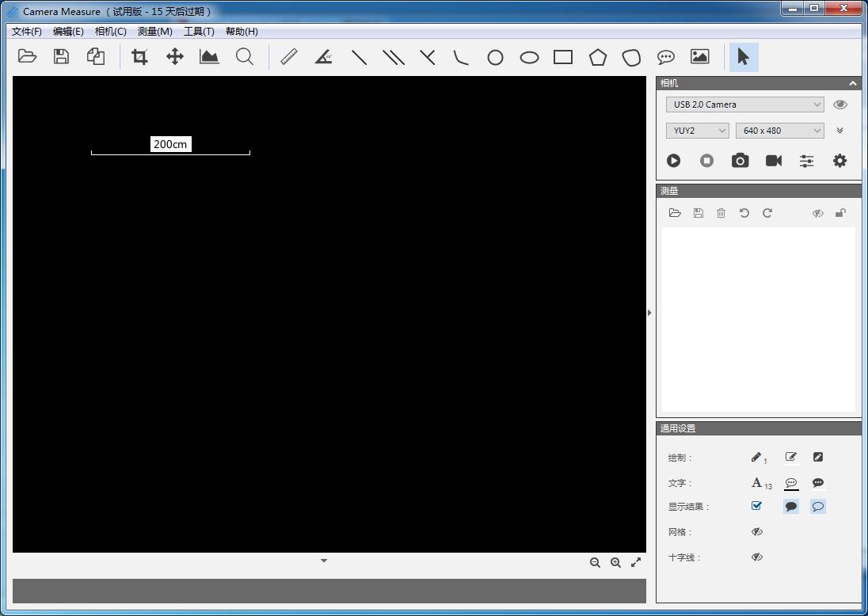Undo last measurement action
Screen dimensions: 868x616
pos(744,213)
